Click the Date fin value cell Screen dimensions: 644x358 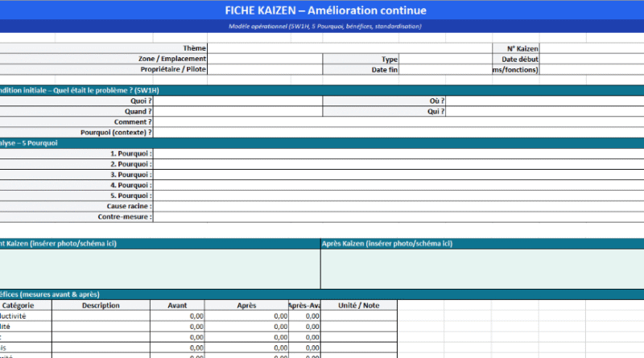445,70
